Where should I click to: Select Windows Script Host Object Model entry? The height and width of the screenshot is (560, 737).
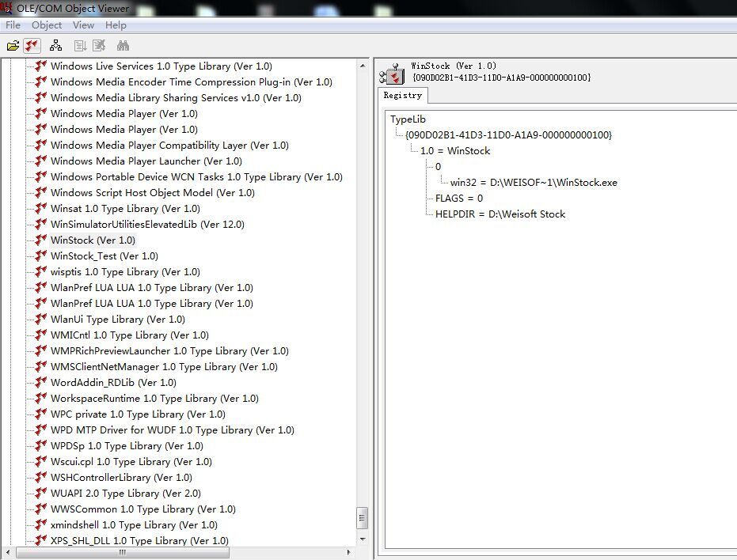point(153,193)
